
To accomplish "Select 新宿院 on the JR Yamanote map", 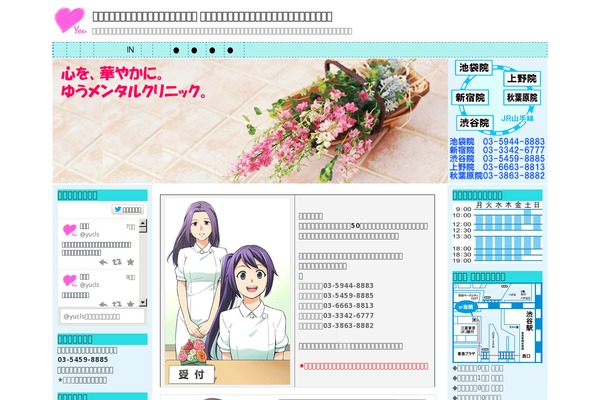I will (x=470, y=98).
